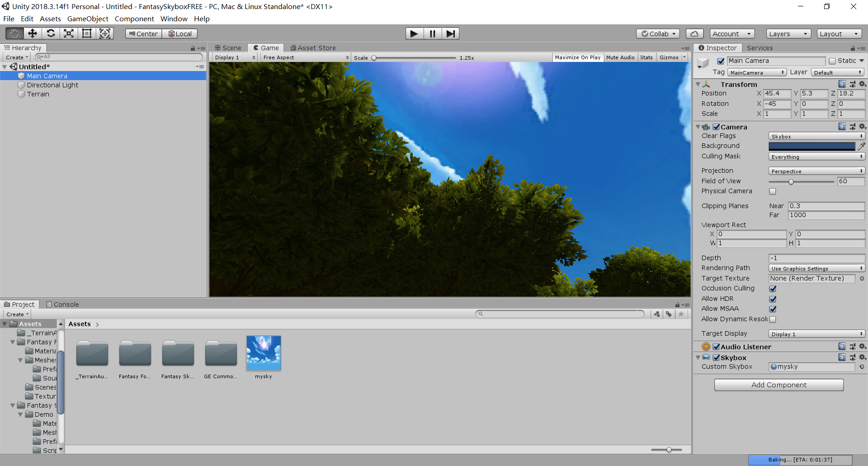Open the Free Aspect dropdown

click(305, 57)
